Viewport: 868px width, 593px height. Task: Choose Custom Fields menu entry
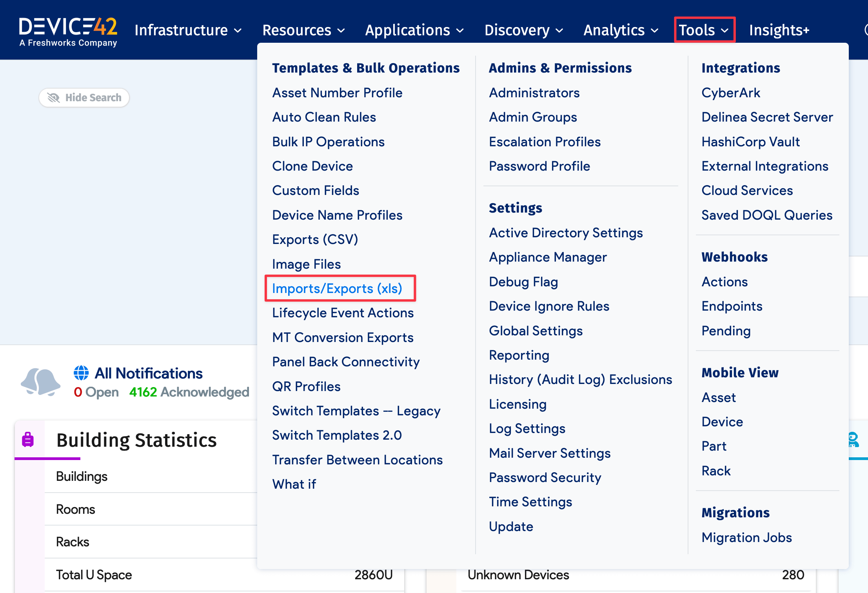(x=316, y=191)
